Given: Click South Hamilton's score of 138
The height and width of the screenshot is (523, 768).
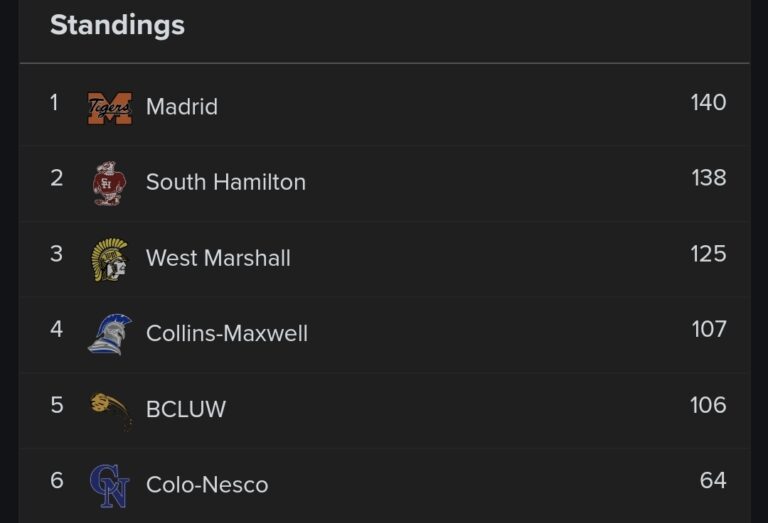Looking at the screenshot, I should [x=708, y=178].
